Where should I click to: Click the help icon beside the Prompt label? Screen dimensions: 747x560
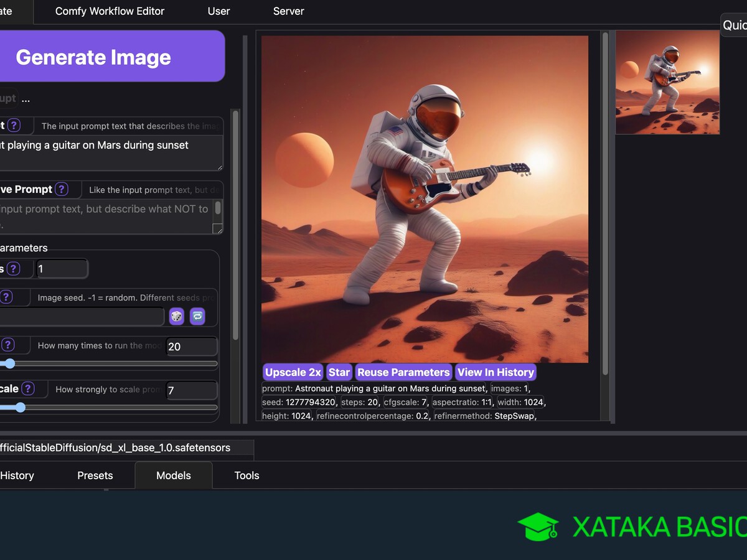click(14, 126)
